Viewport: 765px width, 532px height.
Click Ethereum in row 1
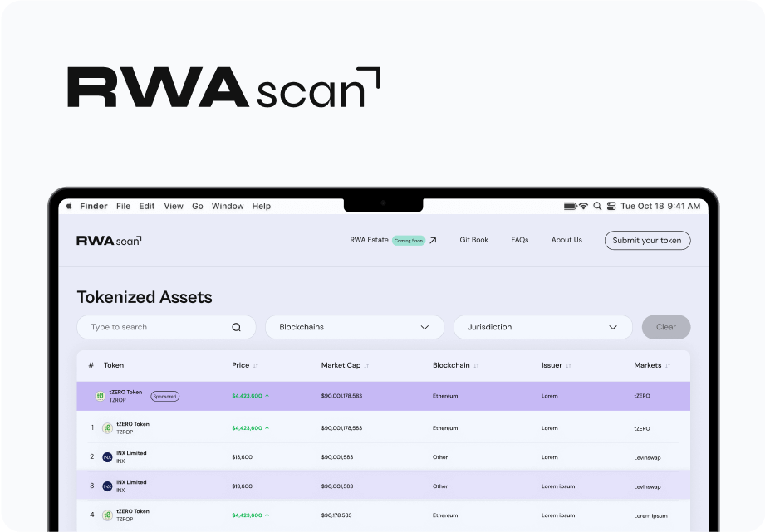coord(445,428)
